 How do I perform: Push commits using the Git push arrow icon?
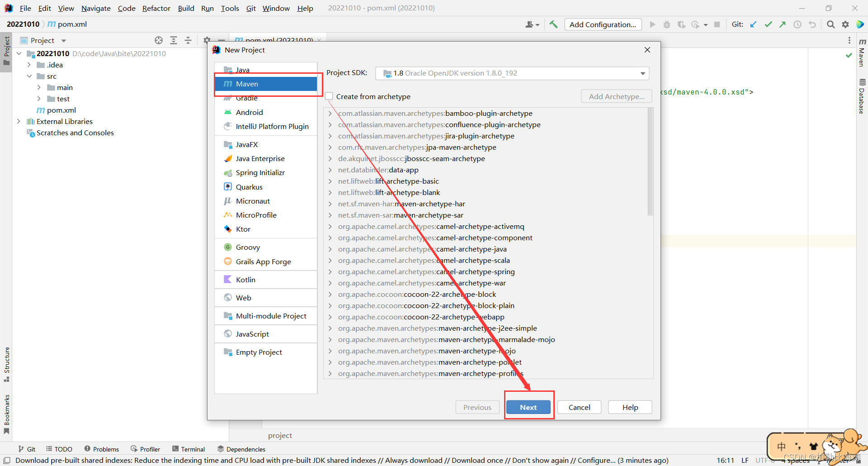click(783, 24)
